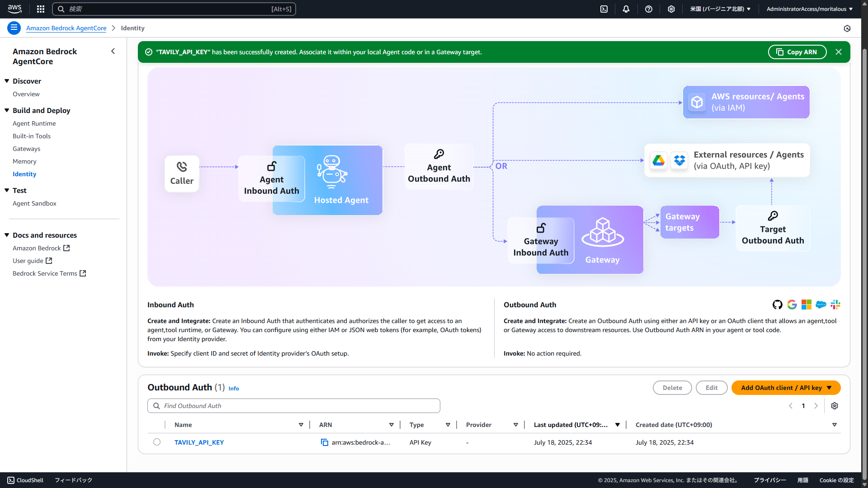Screen dimensions: 868x488
Task: Go to Agent Runtime page
Action: [34, 123]
